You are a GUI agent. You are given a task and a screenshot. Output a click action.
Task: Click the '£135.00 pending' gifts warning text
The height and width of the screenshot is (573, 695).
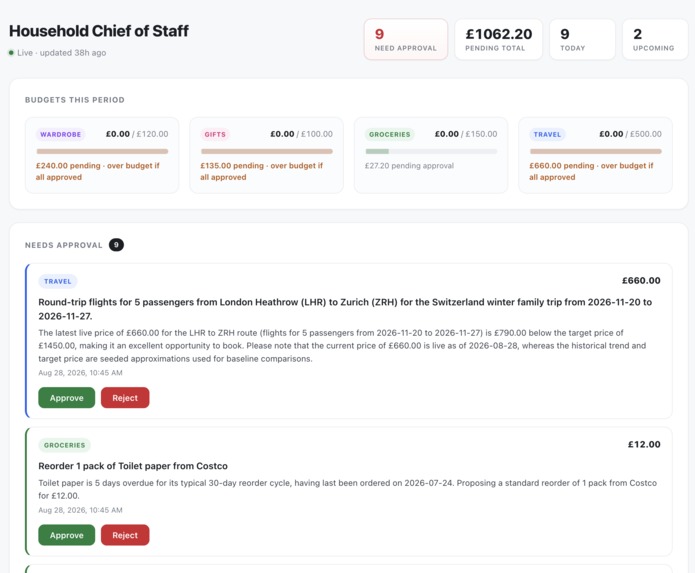coord(262,171)
